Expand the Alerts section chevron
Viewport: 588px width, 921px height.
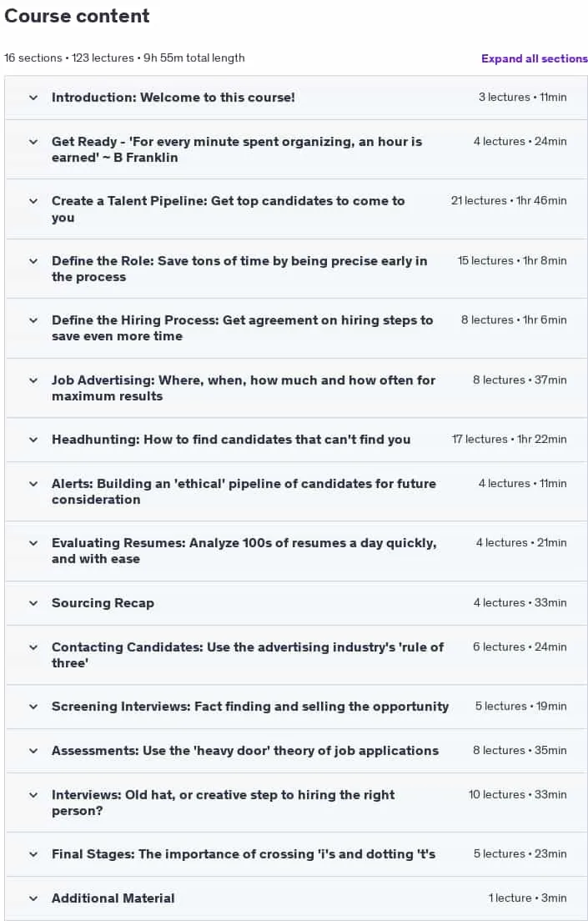(x=33, y=483)
